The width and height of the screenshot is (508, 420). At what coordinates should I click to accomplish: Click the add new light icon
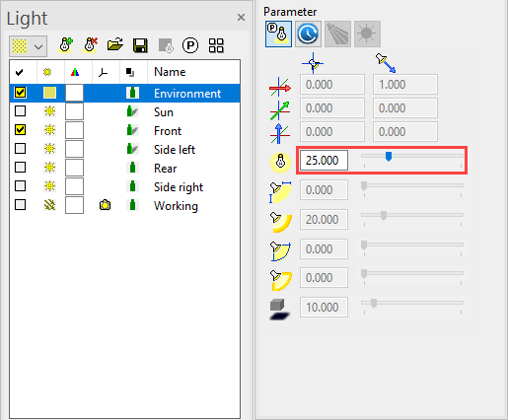[x=65, y=45]
